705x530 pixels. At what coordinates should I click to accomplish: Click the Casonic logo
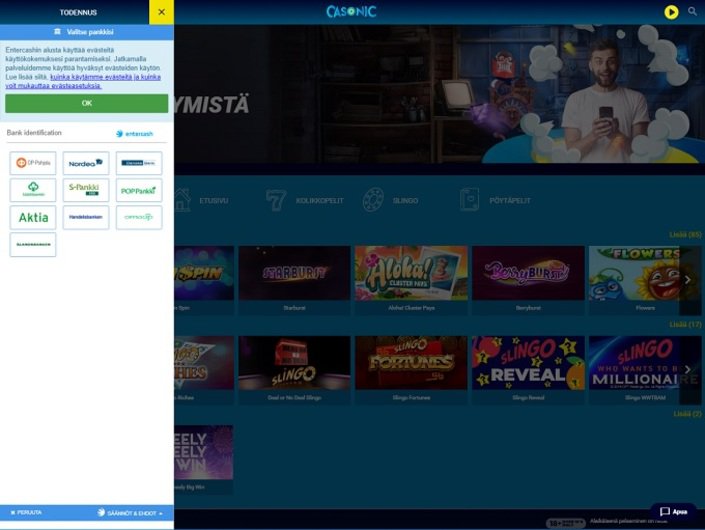point(349,12)
